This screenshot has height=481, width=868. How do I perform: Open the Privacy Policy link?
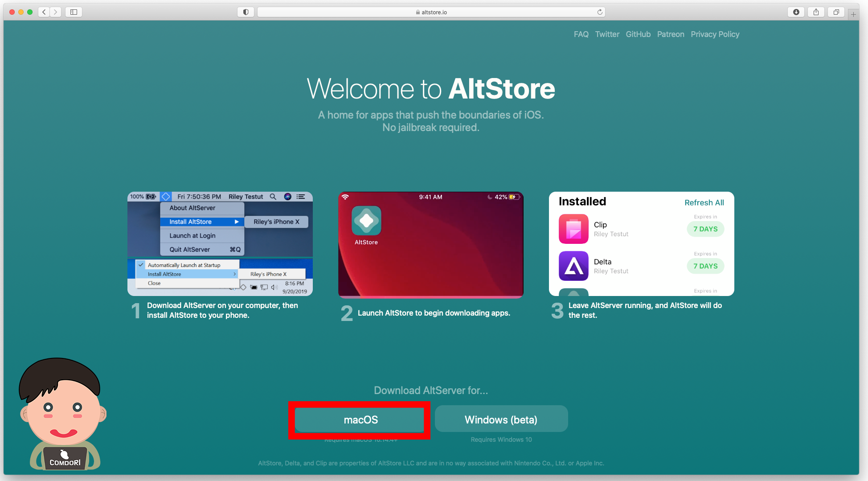tap(715, 34)
